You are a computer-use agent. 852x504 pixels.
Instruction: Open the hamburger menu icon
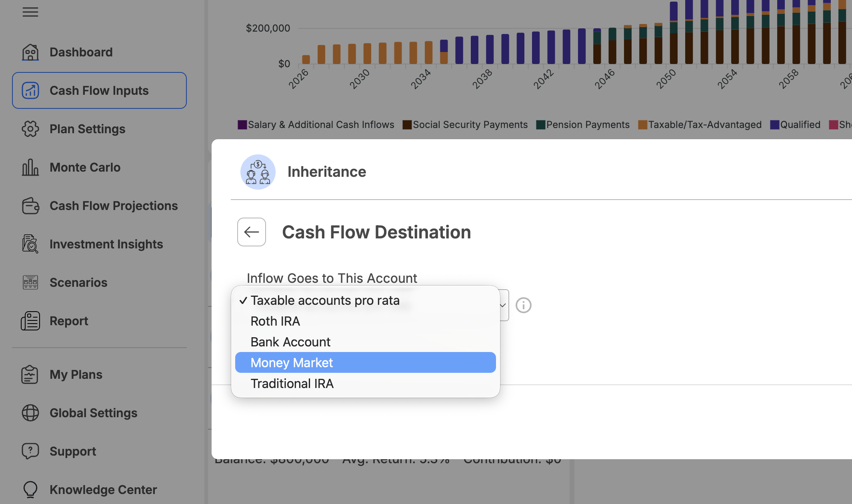(x=30, y=12)
